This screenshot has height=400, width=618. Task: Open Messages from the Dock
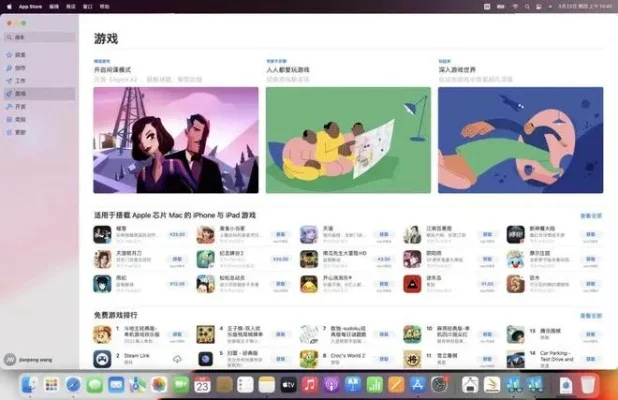point(95,385)
